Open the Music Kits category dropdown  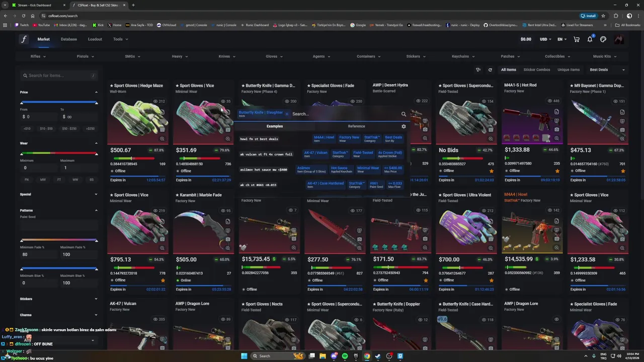pyautogui.click(x=604, y=56)
